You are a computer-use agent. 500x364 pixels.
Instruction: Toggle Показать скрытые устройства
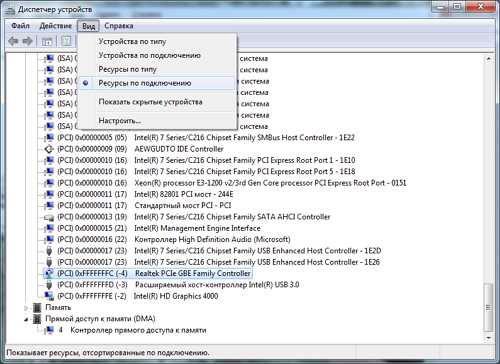coord(150,102)
